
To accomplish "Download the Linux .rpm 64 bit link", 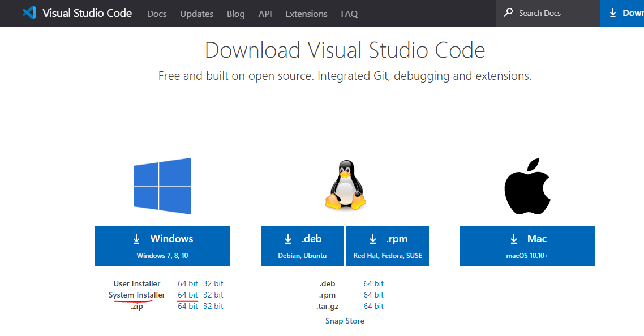I will tap(373, 295).
